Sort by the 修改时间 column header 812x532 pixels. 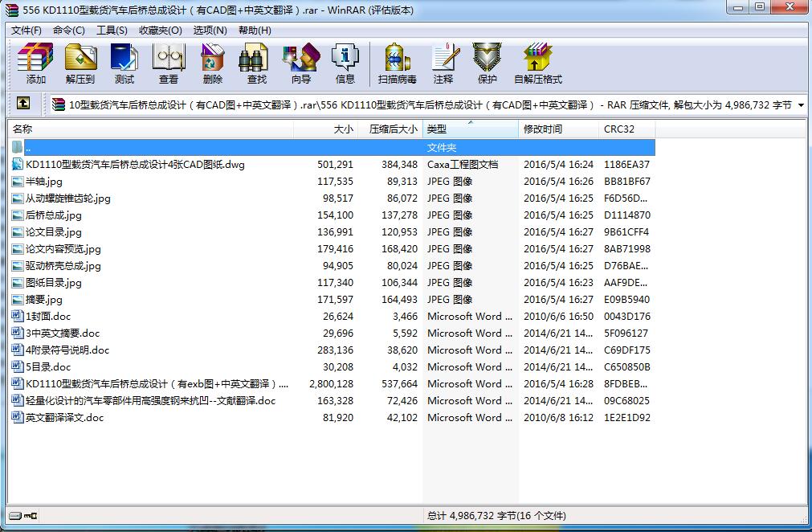click(x=559, y=129)
